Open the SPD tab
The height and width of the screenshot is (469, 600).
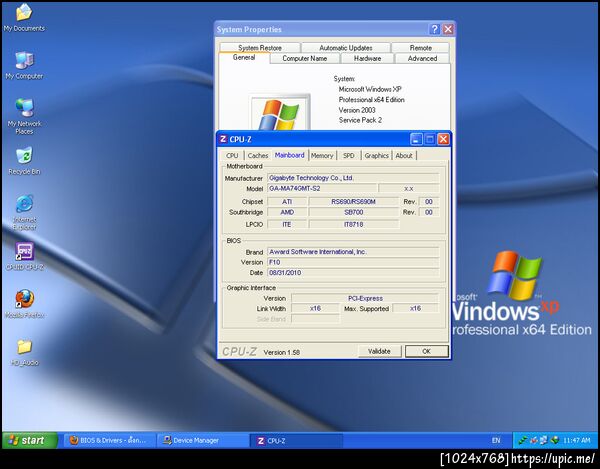(x=349, y=156)
